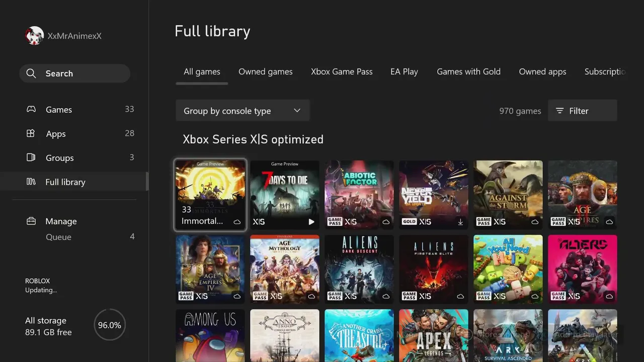Click the ROBLOX Updating status
This screenshot has height=362, width=644.
click(x=41, y=285)
